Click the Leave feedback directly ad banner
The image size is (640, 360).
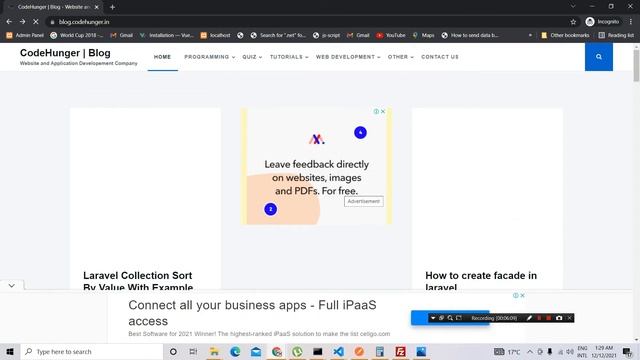(x=316, y=166)
